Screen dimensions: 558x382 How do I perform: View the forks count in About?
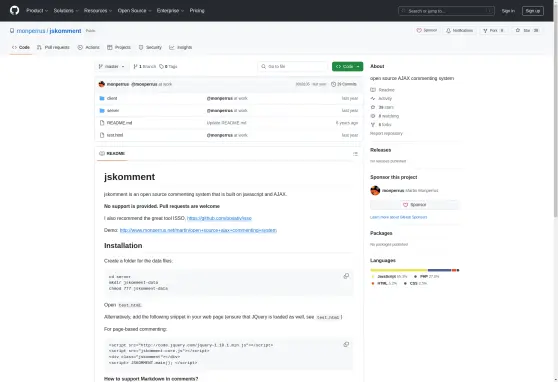click(381, 125)
